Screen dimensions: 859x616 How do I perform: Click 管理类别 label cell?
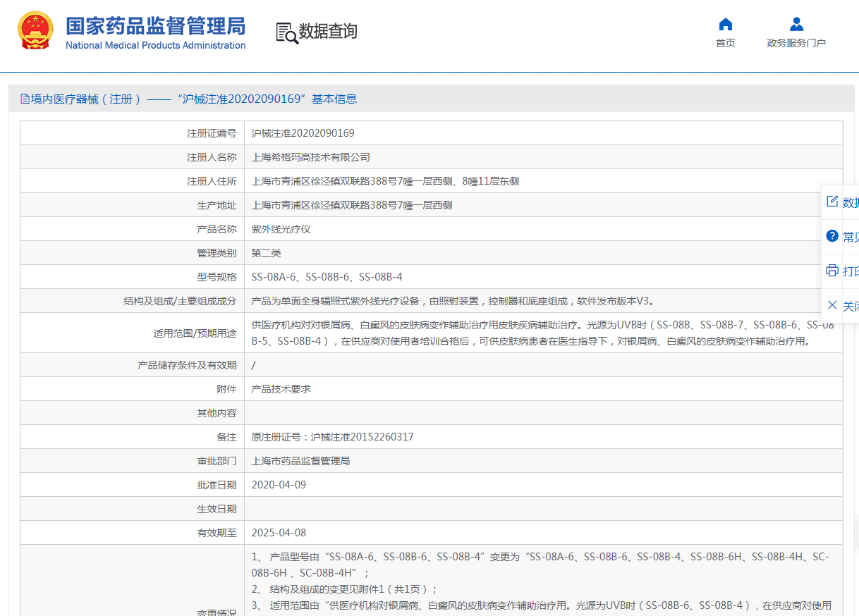[x=132, y=253]
